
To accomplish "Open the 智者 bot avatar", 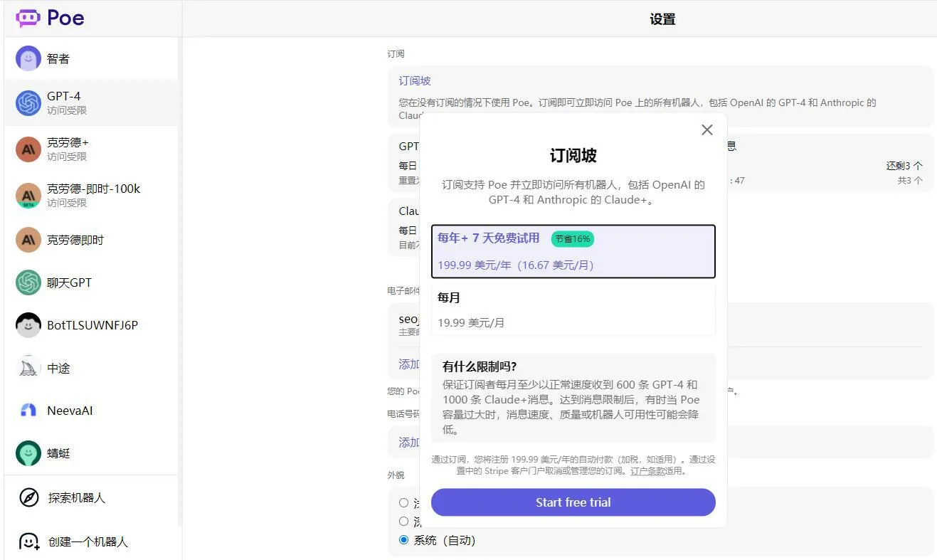I will coord(28,58).
